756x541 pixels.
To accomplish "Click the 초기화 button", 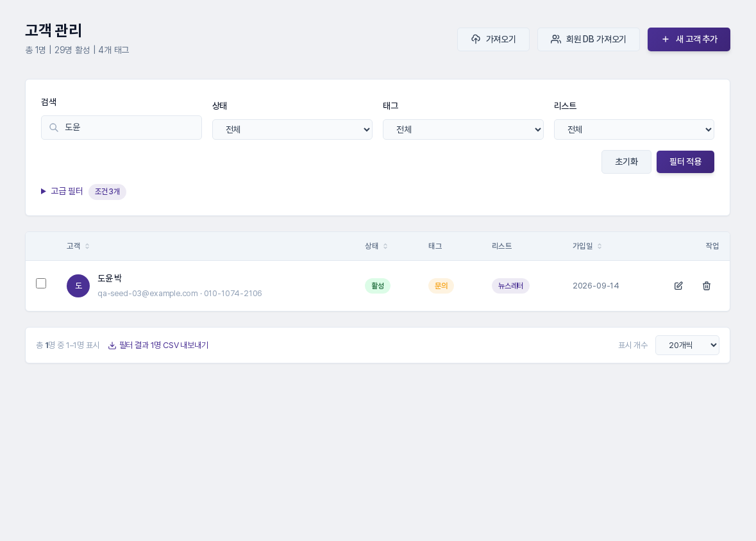I will [x=626, y=162].
